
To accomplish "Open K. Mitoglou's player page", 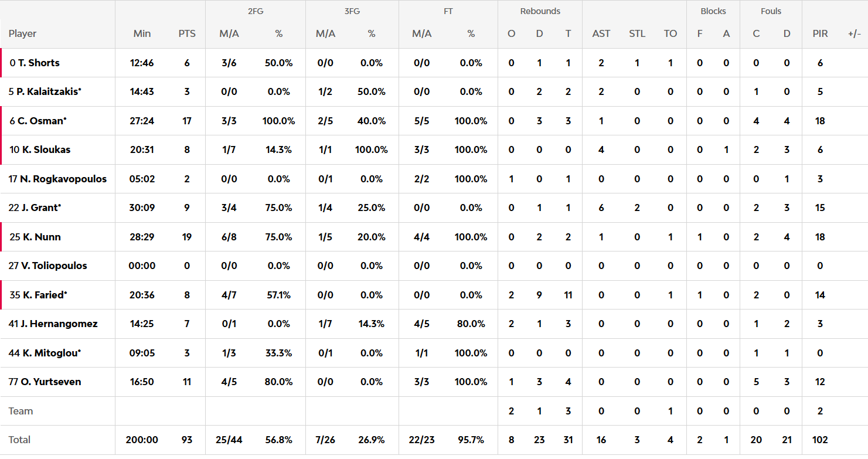I will 49,353.
